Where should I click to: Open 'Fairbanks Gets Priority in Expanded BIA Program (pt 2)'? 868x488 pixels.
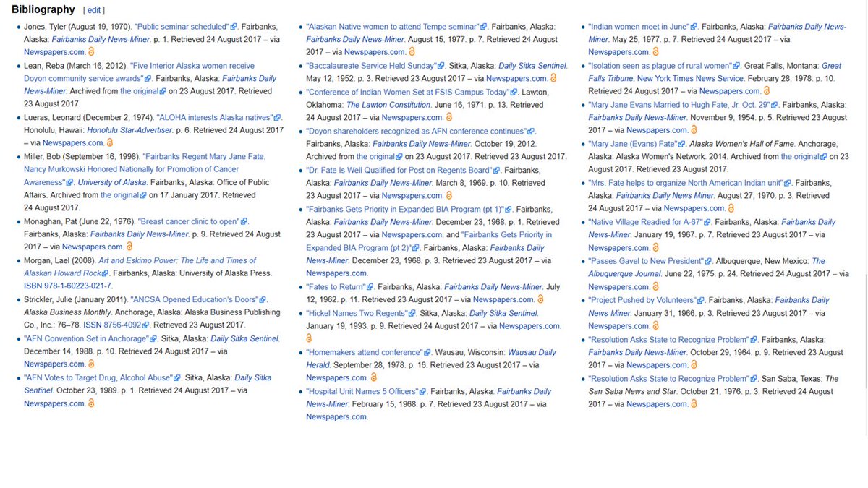point(429,241)
